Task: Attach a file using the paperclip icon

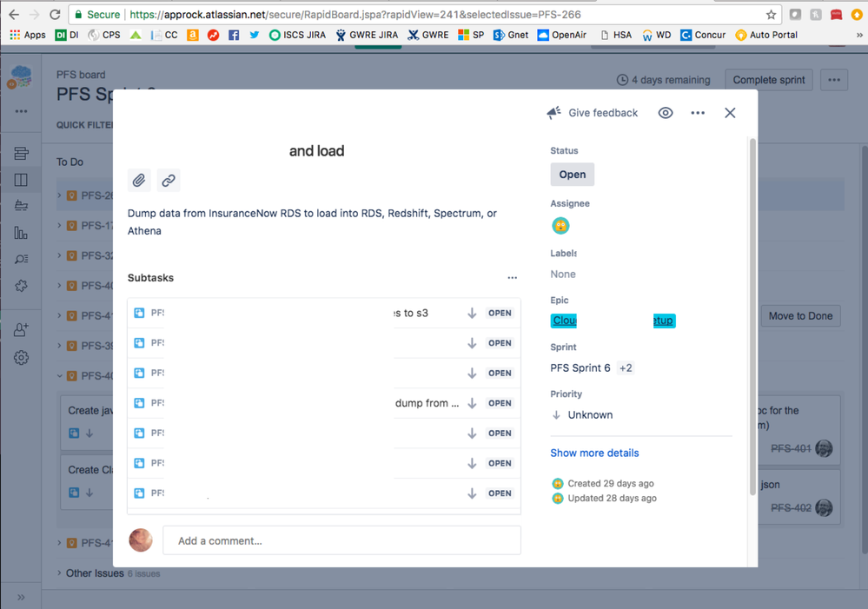Action: click(139, 180)
